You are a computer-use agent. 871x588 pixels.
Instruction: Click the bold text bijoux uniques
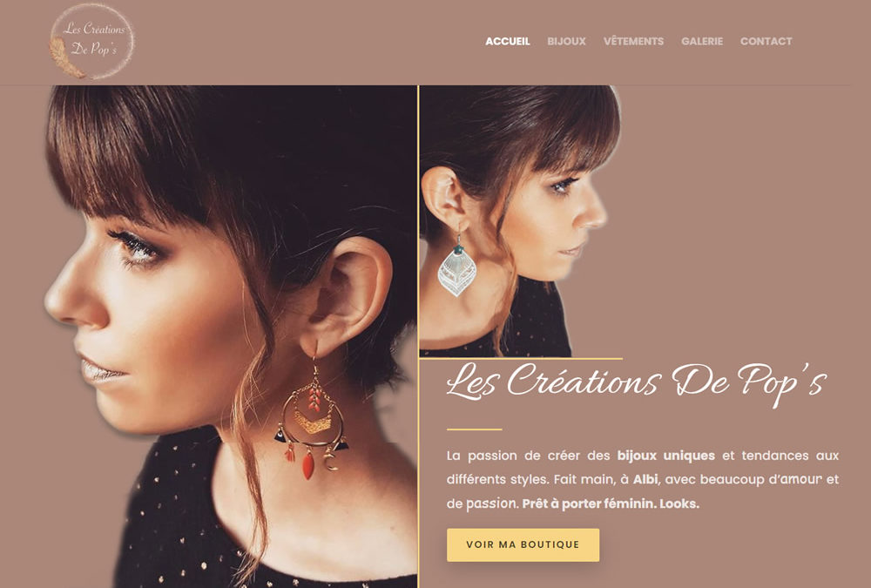point(666,456)
